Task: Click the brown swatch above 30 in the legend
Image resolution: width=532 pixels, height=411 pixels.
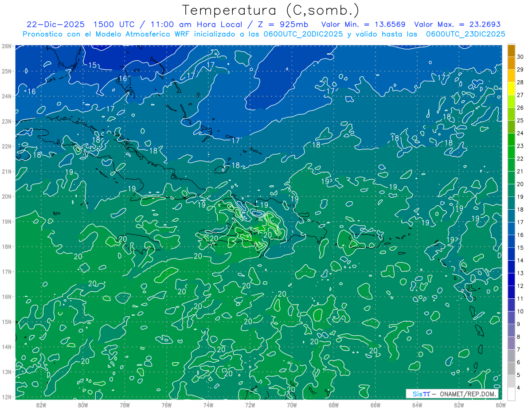Action: click(512, 50)
